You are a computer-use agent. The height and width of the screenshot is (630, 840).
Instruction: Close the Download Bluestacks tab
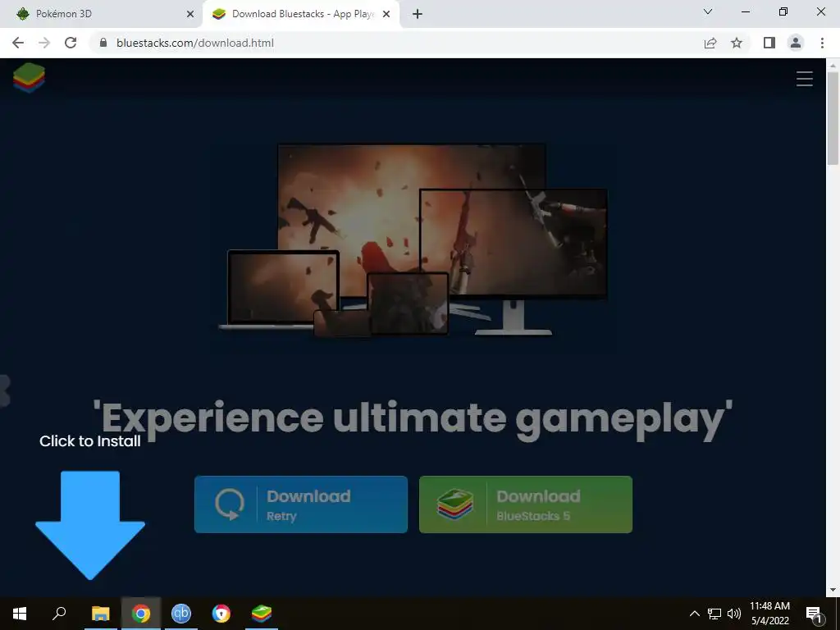386,14
